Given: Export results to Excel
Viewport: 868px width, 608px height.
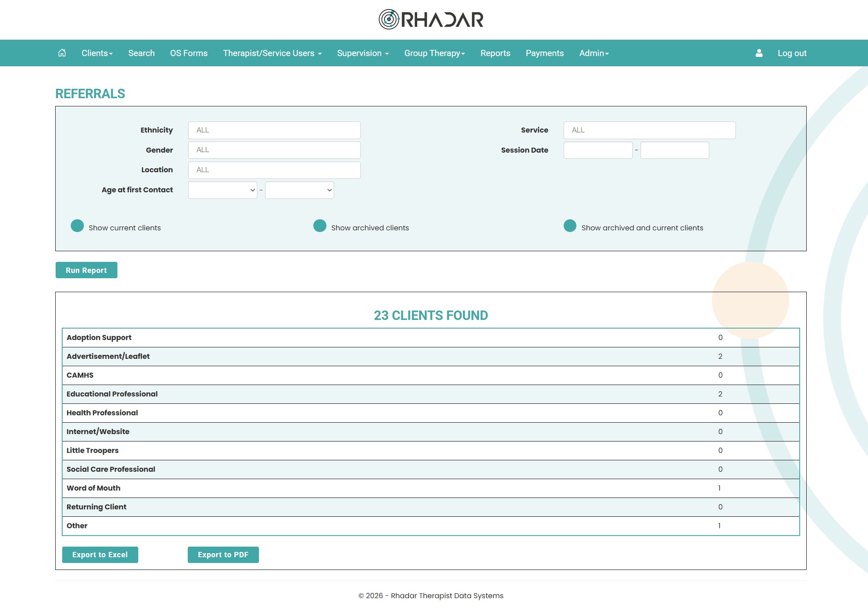Looking at the screenshot, I should click(100, 555).
